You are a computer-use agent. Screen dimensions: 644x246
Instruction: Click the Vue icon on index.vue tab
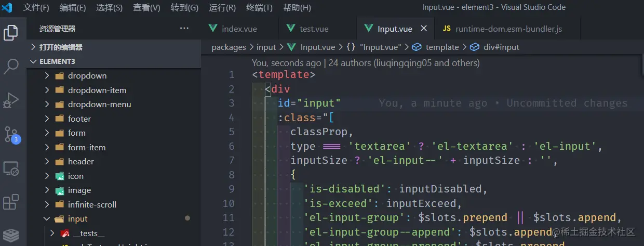tap(212, 29)
